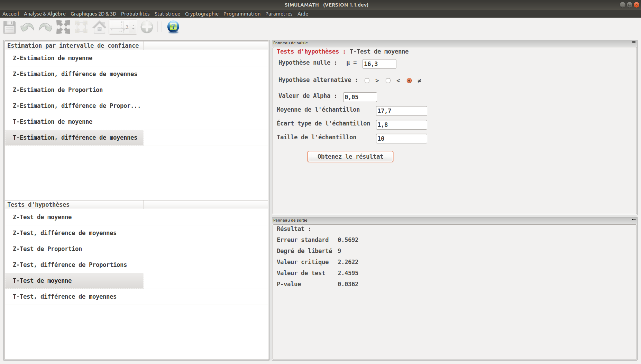Click the save floppy disk icon

pos(9,27)
